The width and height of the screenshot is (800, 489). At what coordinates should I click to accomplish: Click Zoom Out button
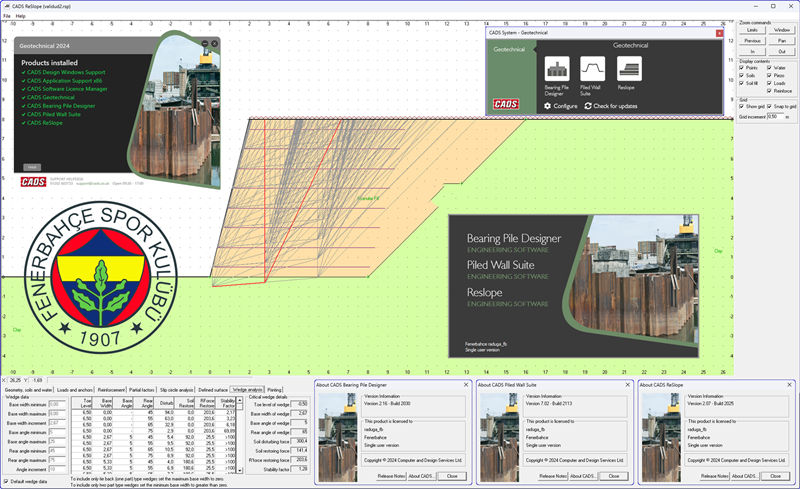tap(782, 52)
